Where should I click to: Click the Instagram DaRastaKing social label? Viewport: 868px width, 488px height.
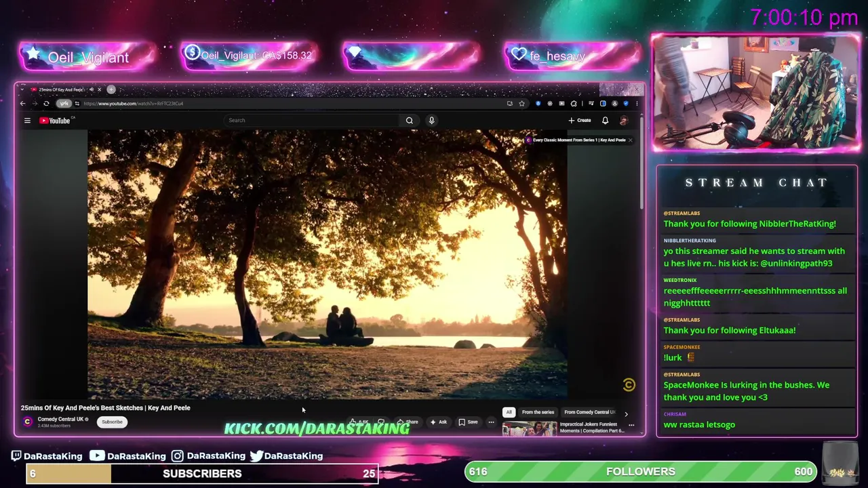208,456
